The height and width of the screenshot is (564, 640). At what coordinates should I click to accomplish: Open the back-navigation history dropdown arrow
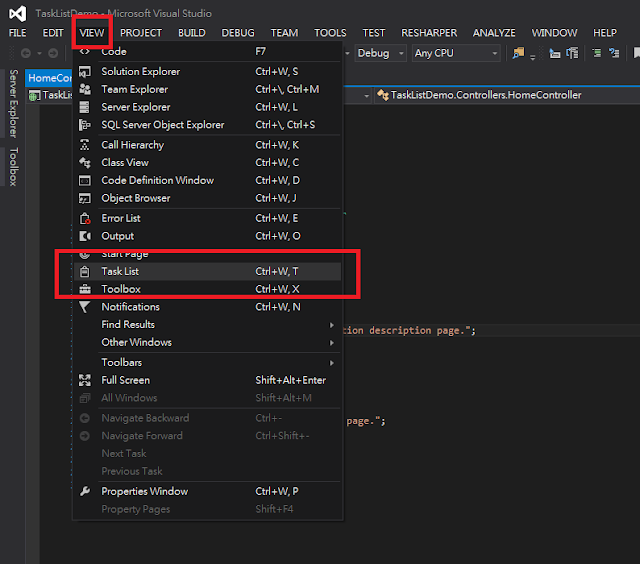click(40, 53)
